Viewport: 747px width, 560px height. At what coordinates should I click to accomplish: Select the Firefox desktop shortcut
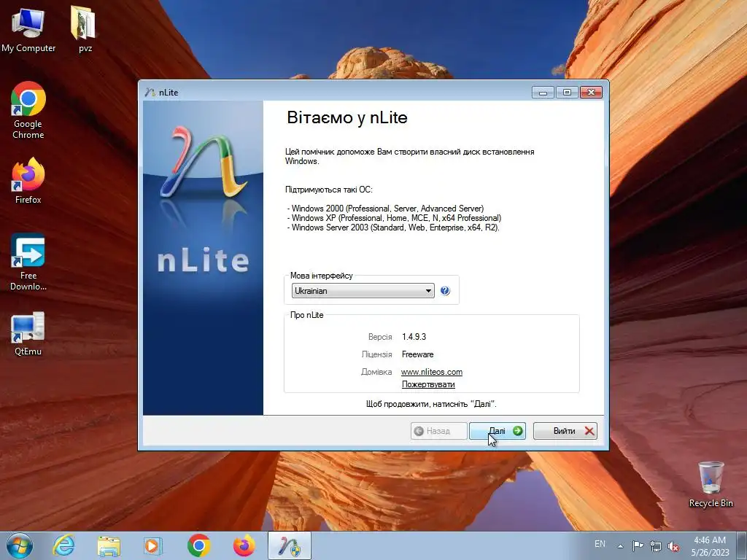[28, 181]
